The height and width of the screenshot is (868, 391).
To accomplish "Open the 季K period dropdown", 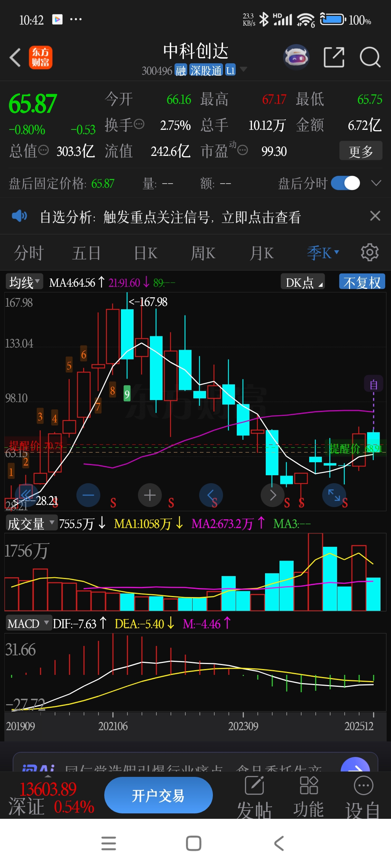I will tap(323, 252).
